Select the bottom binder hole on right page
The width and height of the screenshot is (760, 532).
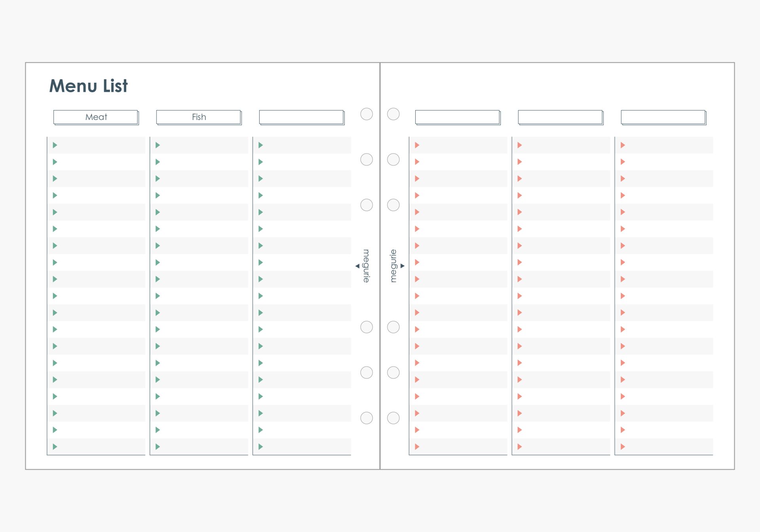[393, 418]
